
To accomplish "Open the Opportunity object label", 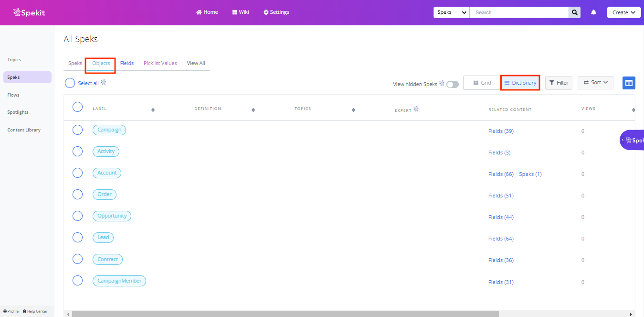I will pyautogui.click(x=112, y=216).
